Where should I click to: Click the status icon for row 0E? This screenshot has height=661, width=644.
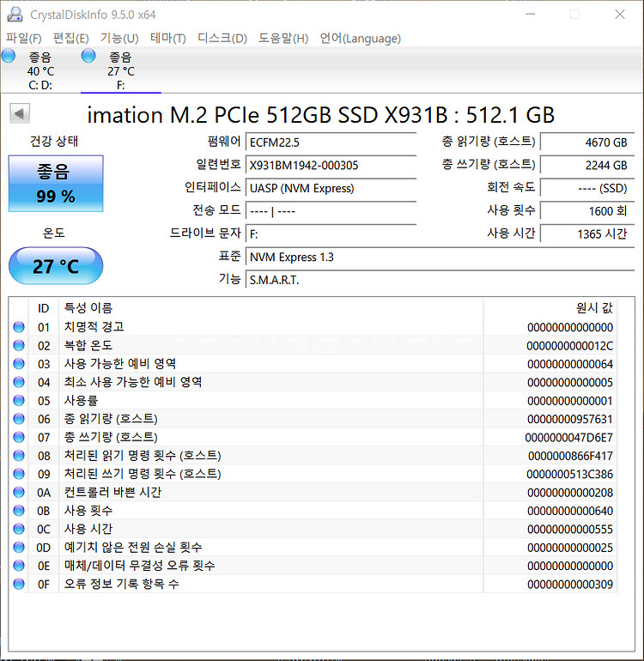pyautogui.click(x=19, y=566)
